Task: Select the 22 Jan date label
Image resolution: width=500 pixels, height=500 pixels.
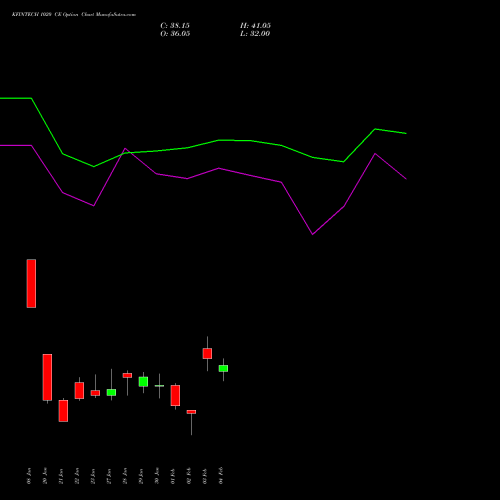Action: pyautogui.click(x=77, y=476)
